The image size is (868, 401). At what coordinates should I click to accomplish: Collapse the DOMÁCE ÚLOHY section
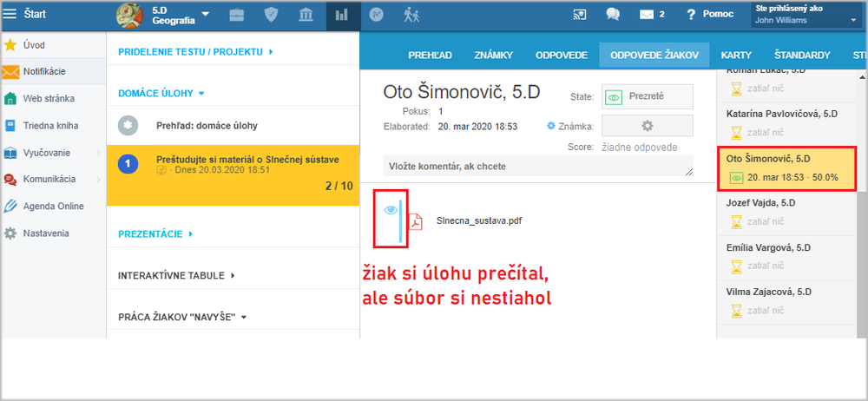coord(161,94)
